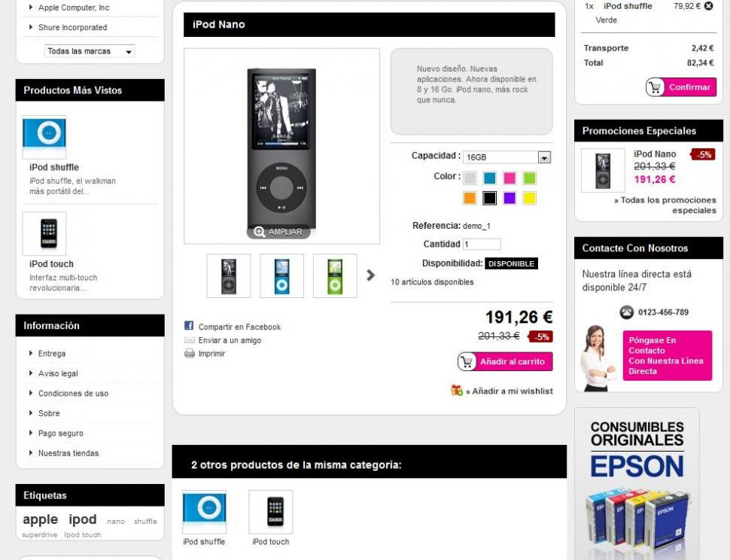This screenshot has height=560, width=730.
Task: Open Pago seguro information link
Action: 60,433
